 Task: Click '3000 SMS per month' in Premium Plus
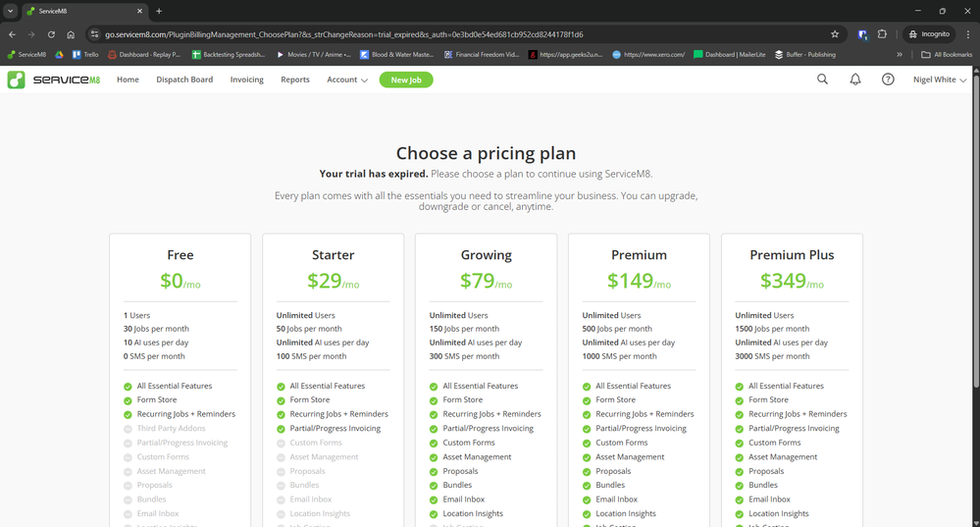pos(772,356)
